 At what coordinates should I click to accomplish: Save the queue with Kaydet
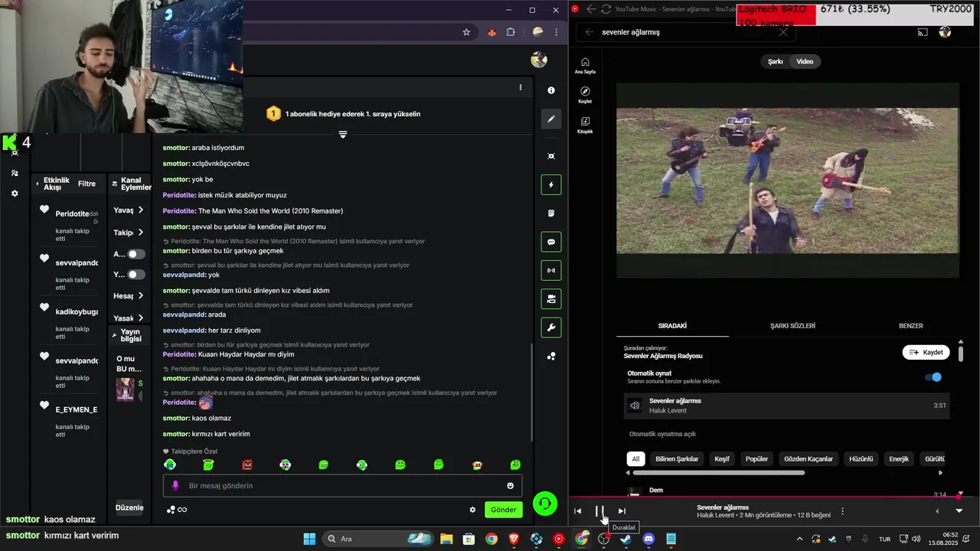(x=926, y=353)
